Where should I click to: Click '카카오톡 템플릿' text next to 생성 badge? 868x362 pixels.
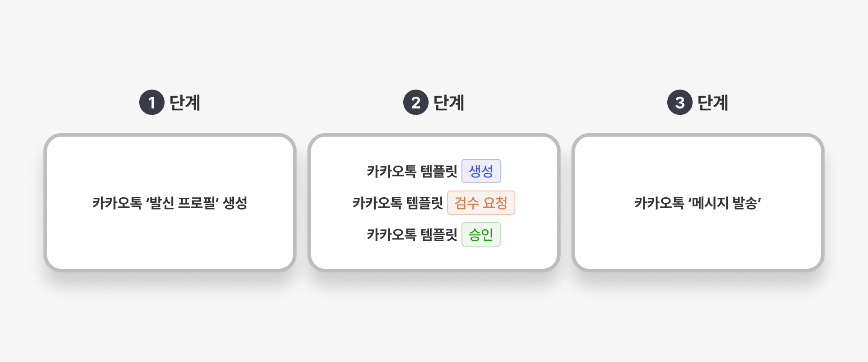click(x=412, y=171)
